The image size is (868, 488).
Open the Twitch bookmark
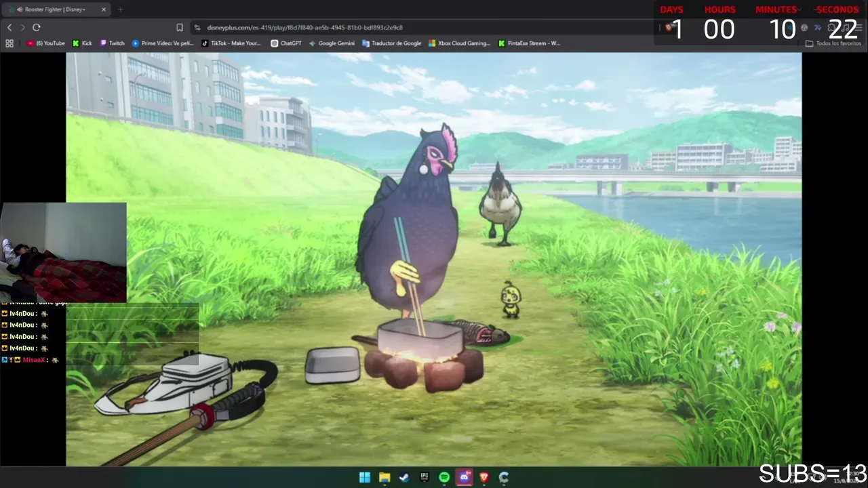(x=113, y=43)
